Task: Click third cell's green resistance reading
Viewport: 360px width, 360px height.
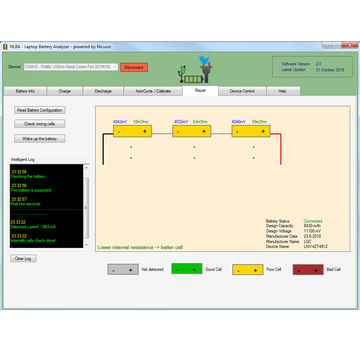Action: click(259, 122)
